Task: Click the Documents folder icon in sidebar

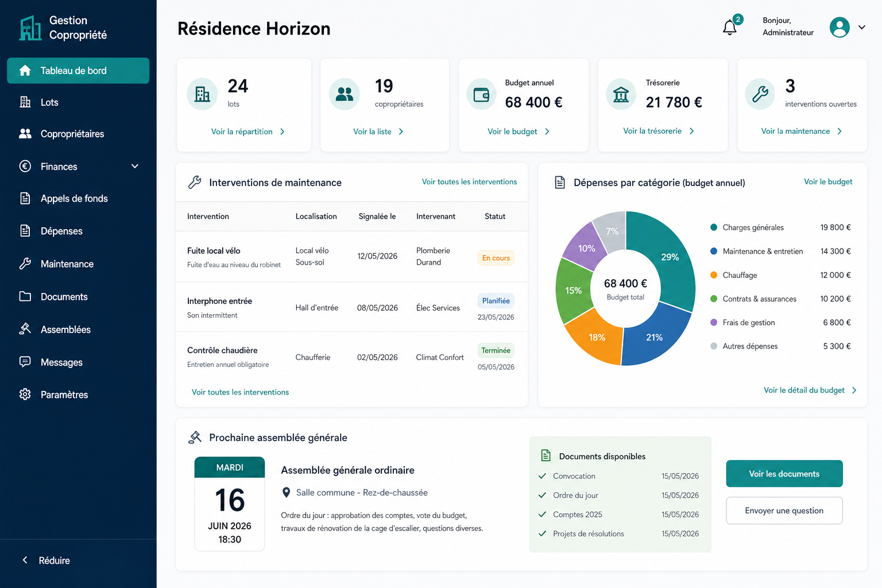Action: coord(25,296)
